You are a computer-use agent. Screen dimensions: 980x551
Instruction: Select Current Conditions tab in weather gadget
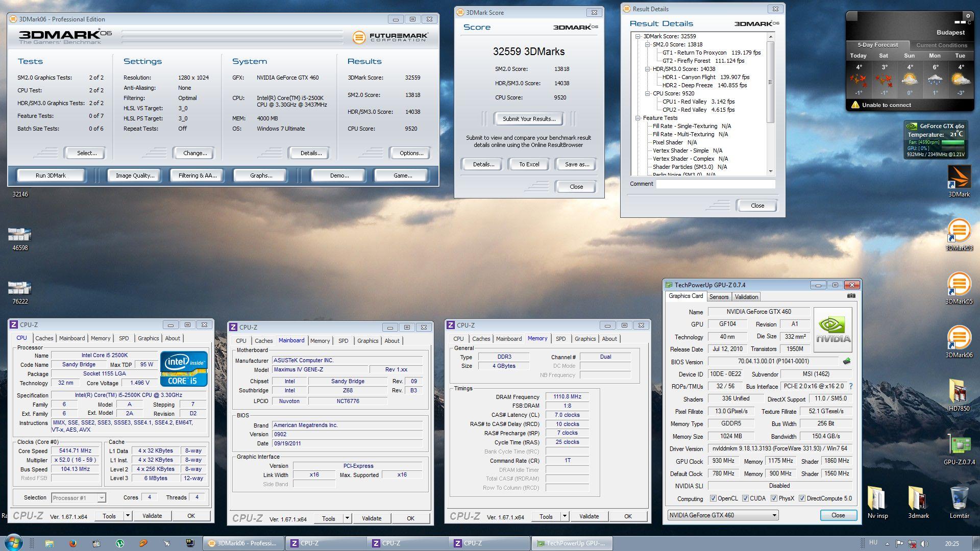(941, 45)
